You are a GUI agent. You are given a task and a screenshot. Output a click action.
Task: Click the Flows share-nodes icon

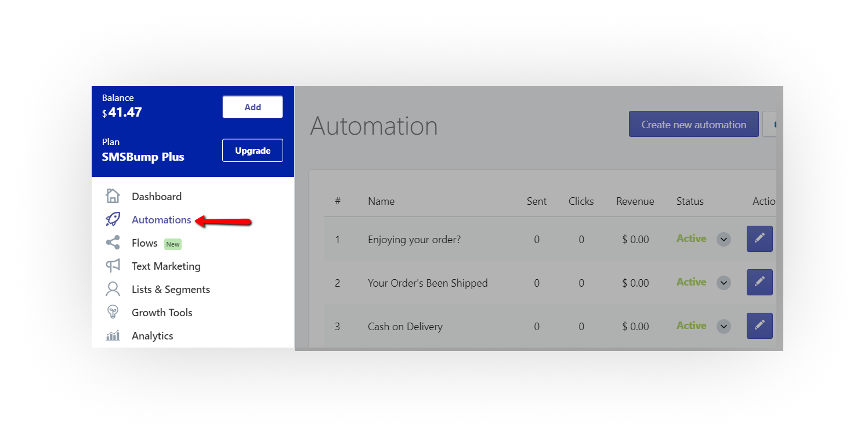(113, 243)
